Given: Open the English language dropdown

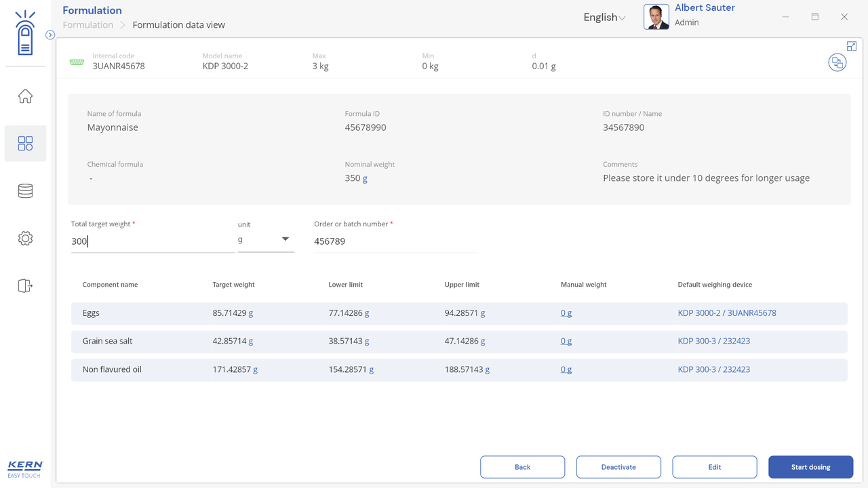Looking at the screenshot, I should pyautogui.click(x=604, y=18).
